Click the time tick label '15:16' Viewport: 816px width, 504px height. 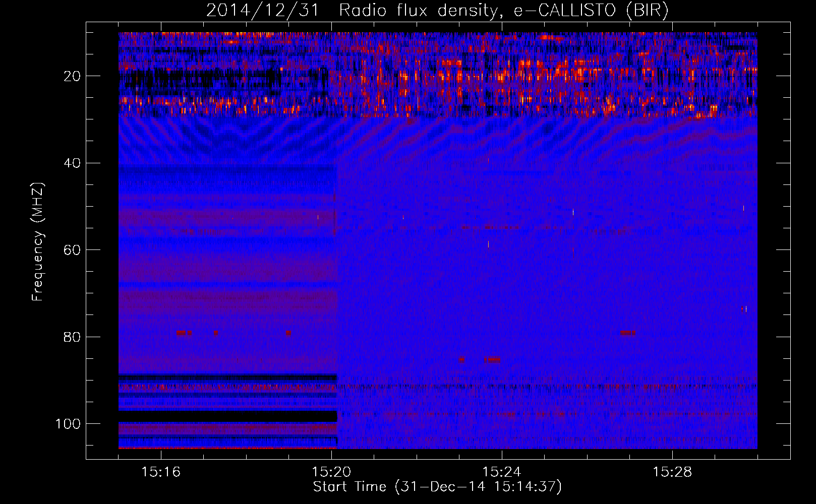click(161, 472)
